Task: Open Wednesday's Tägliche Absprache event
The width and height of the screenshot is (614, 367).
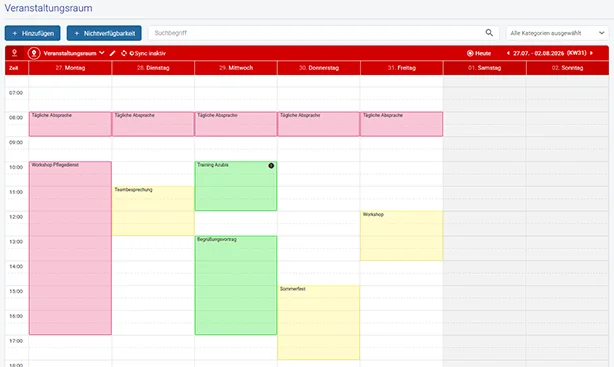Action: tap(236, 124)
